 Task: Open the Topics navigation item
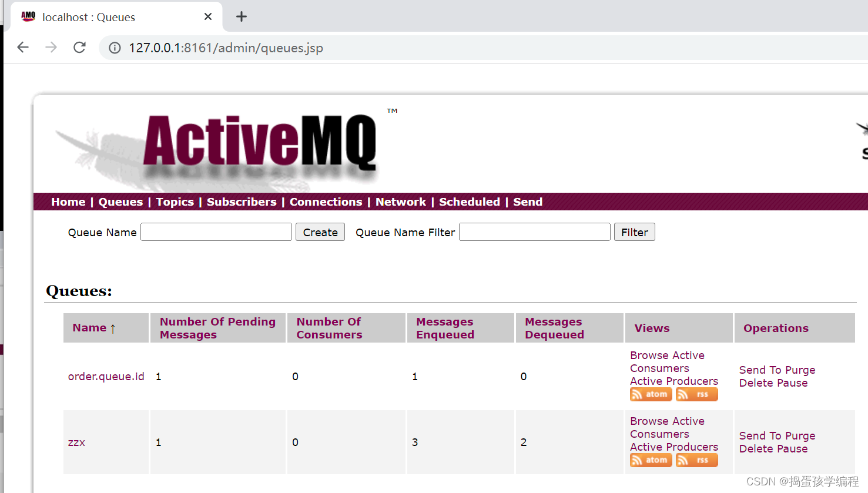pos(175,202)
